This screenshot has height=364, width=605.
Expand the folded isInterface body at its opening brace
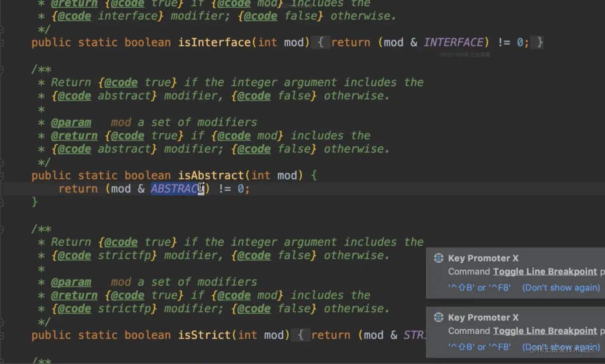321,42
